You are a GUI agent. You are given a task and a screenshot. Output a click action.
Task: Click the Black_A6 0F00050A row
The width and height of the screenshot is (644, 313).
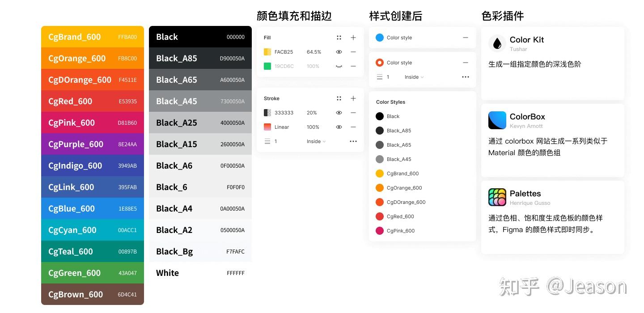coord(200,165)
